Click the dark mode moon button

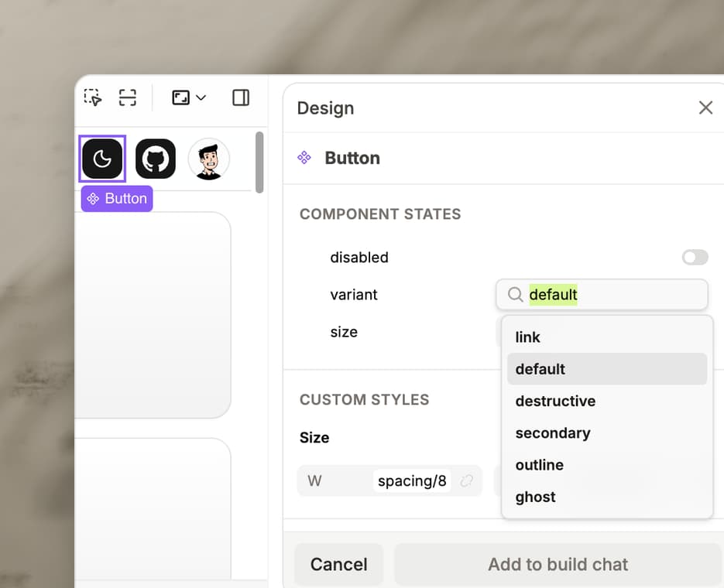[x=102, y=159]
